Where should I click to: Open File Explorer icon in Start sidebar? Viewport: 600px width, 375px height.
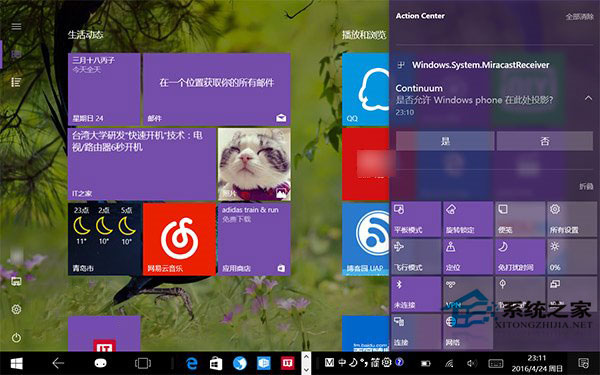pyautogui.click(x=16, y=282)
